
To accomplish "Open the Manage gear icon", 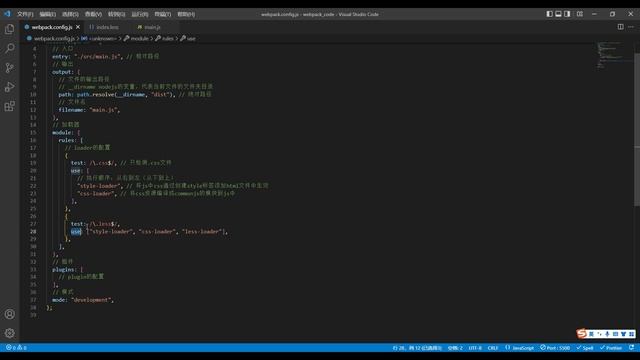I will 9,333.
